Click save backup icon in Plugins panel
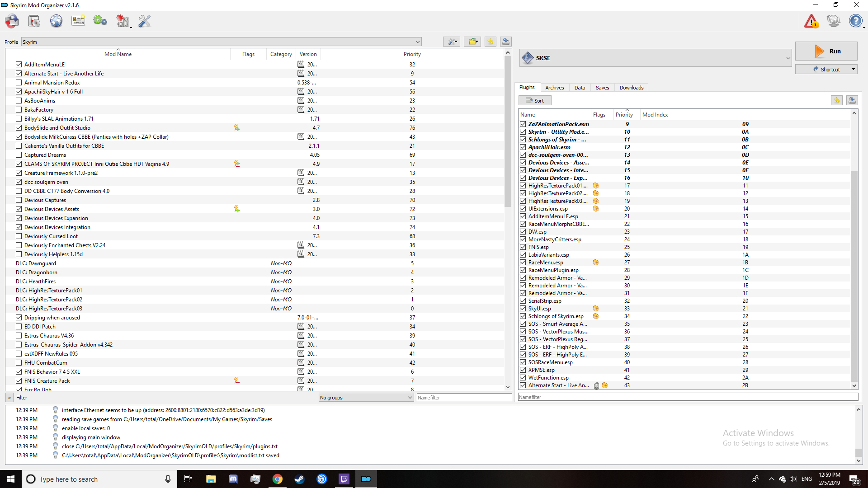 point(852,100)
